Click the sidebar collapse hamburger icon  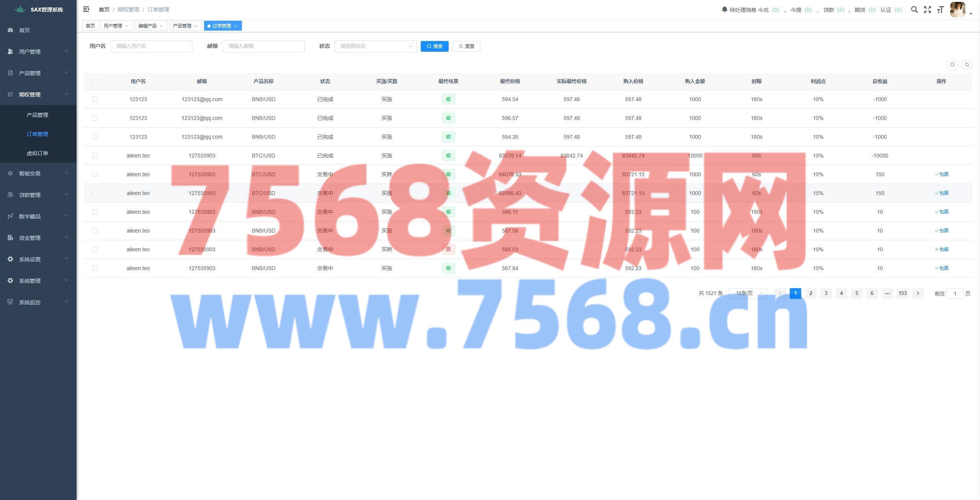(x=86, y=9)
